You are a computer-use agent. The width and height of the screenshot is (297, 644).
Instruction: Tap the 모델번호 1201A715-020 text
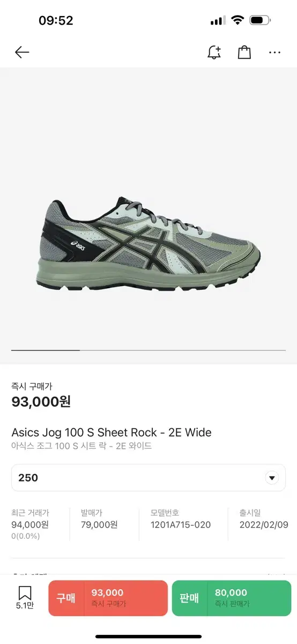181,519
